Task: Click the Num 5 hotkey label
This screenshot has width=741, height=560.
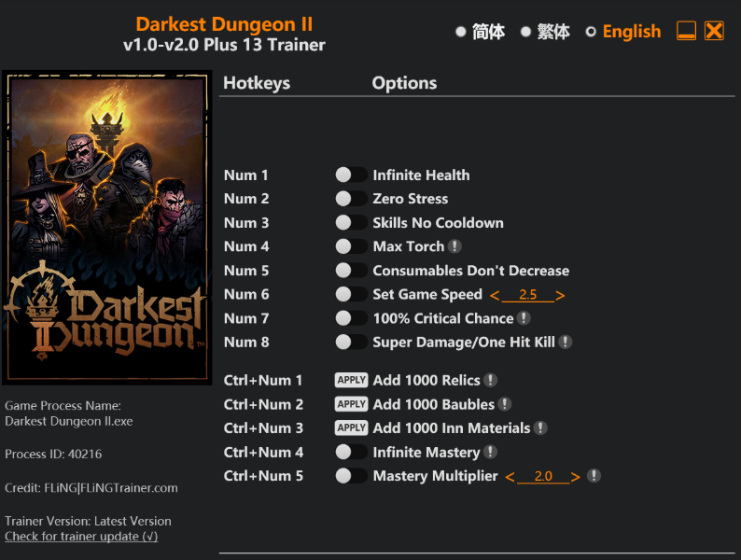Action: coord(246,271)
